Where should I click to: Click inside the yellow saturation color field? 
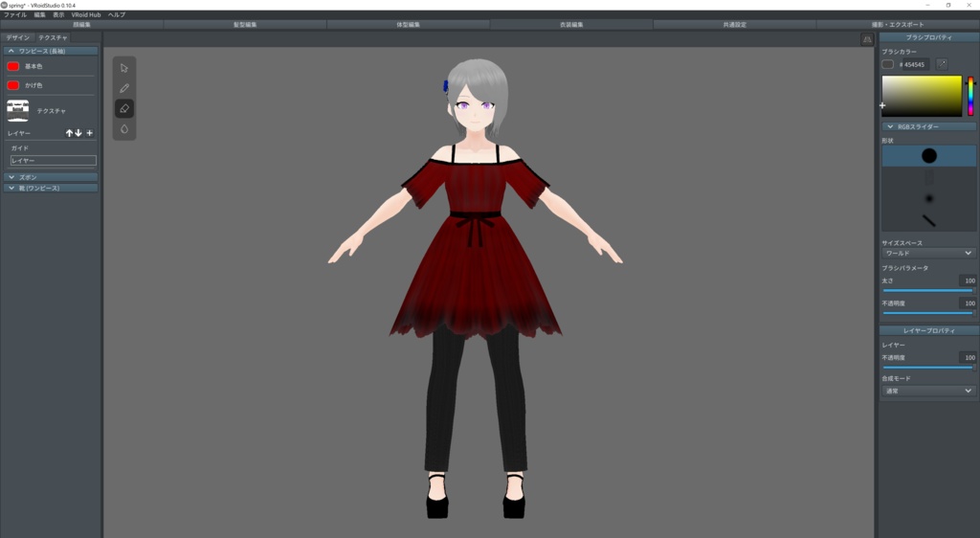[x=922, y=96]
